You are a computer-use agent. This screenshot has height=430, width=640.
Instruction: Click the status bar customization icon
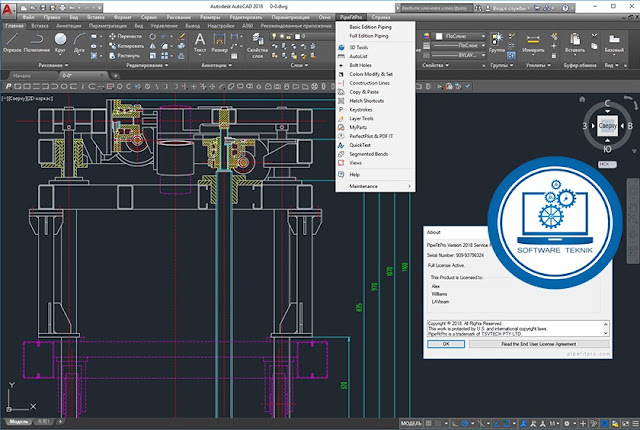point(635,424)
